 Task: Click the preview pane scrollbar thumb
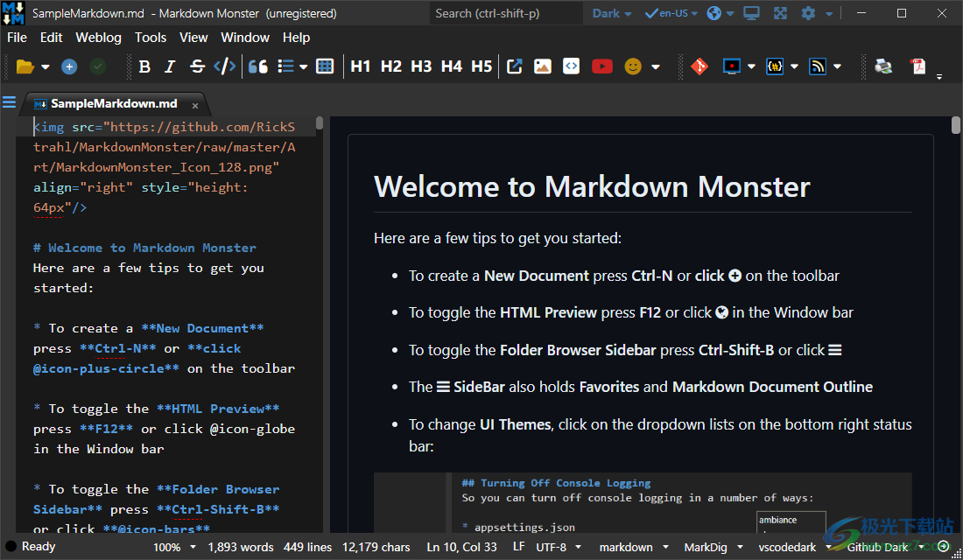[956, 124]
